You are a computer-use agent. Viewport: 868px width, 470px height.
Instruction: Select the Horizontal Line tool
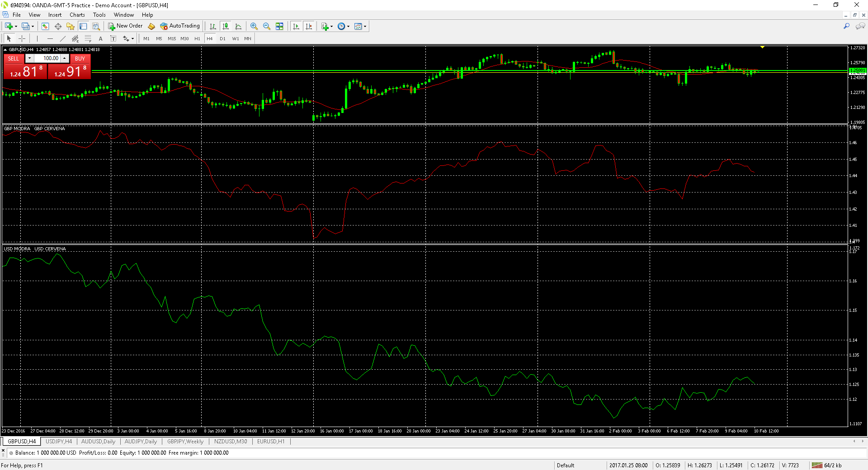(50, 38)
